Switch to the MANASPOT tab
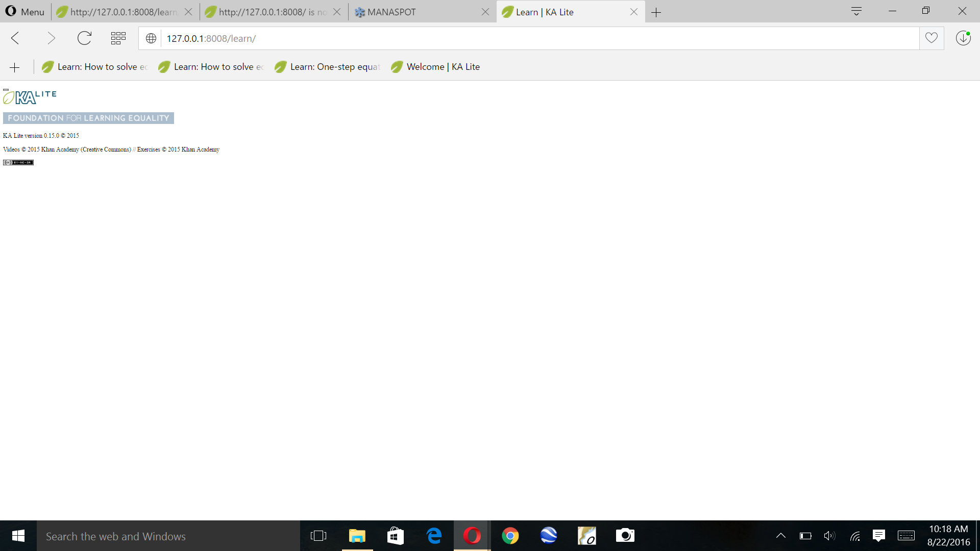The image size is (980, 551). coord(391,12)
